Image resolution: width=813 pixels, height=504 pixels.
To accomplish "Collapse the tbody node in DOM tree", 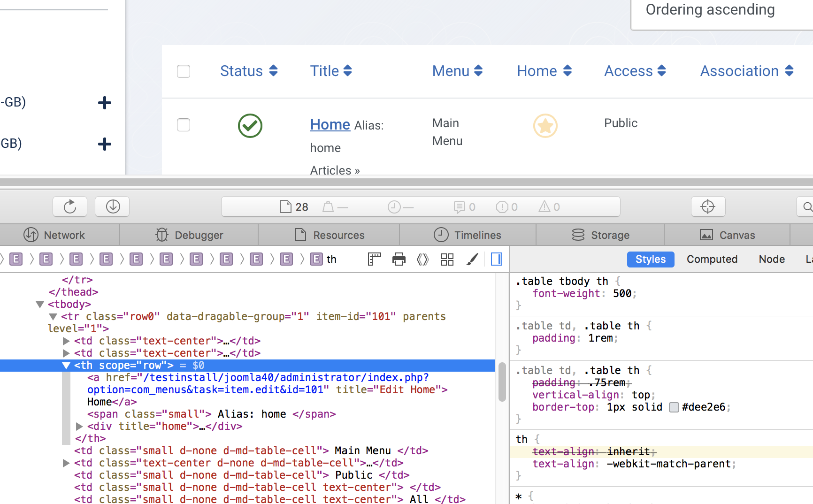I will click(x=40, y=305).
